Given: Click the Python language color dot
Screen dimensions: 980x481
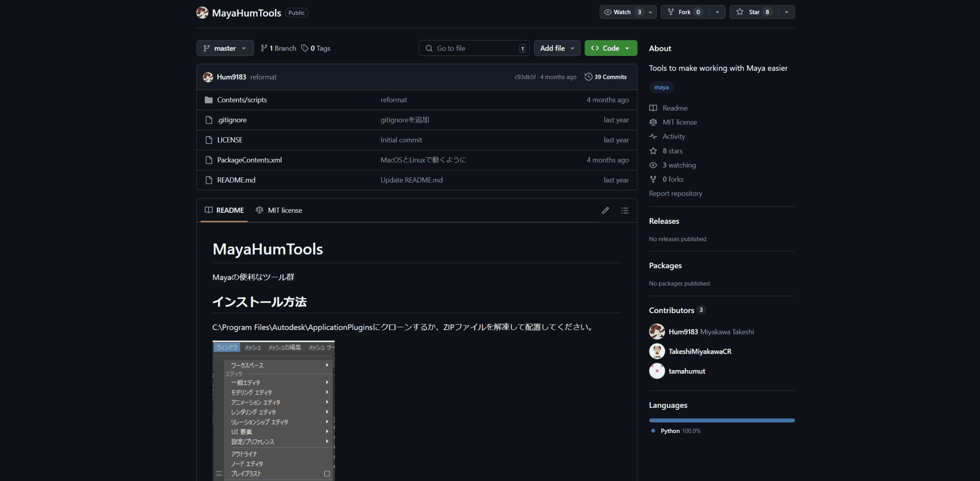Looking at the screenshot, I should pos(653,431).
